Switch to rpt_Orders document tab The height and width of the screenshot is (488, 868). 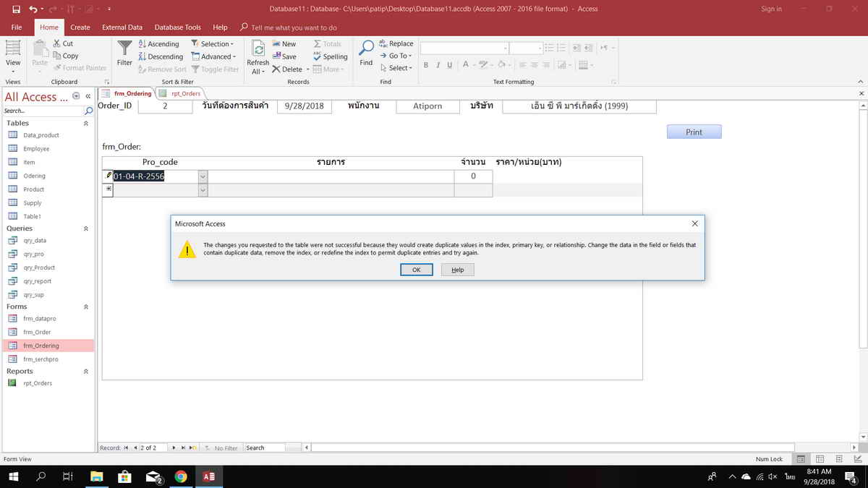coord(181,93)
